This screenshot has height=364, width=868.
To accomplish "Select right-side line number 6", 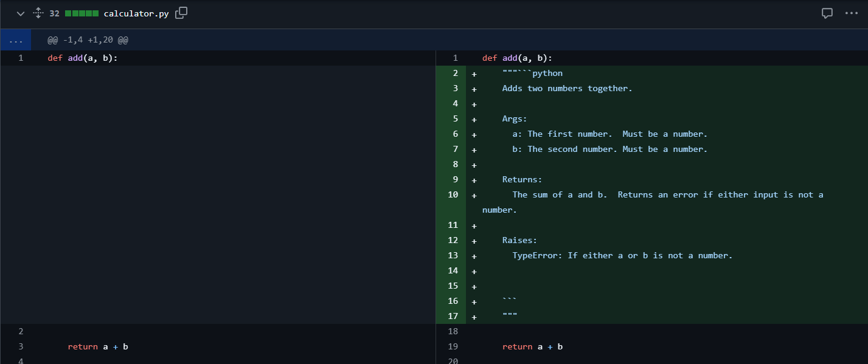I will click(x=454, y=134).
